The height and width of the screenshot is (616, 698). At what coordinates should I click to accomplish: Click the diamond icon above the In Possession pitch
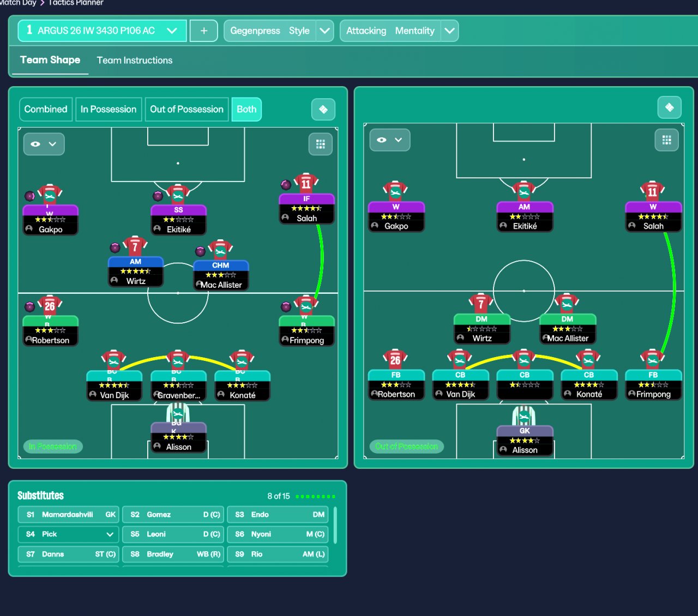[323, 110]
